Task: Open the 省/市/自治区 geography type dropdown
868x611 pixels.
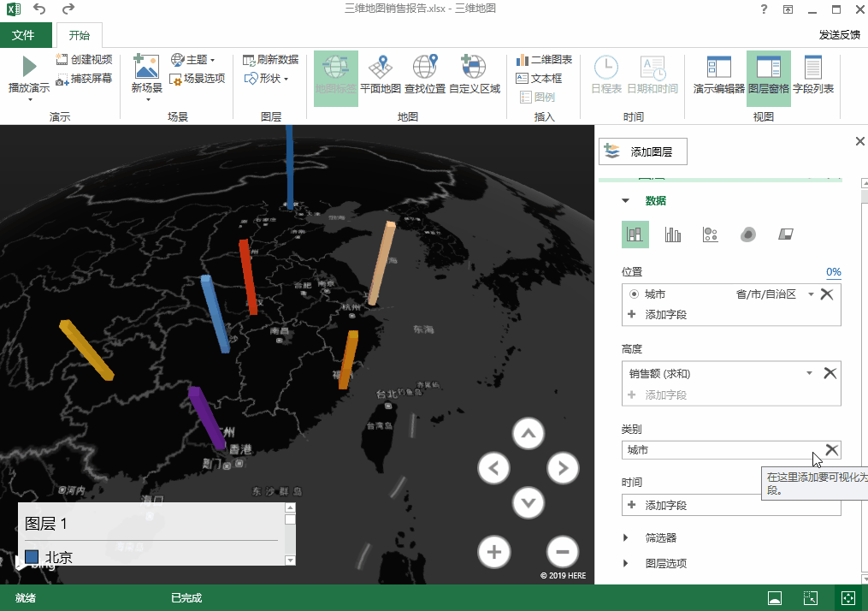Action: 810,294
